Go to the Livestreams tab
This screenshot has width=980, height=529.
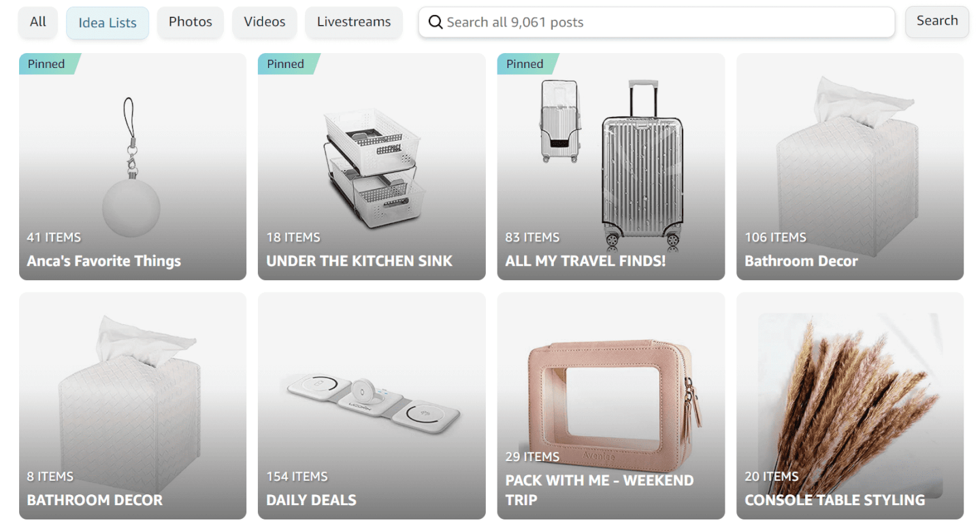(354, 22)
